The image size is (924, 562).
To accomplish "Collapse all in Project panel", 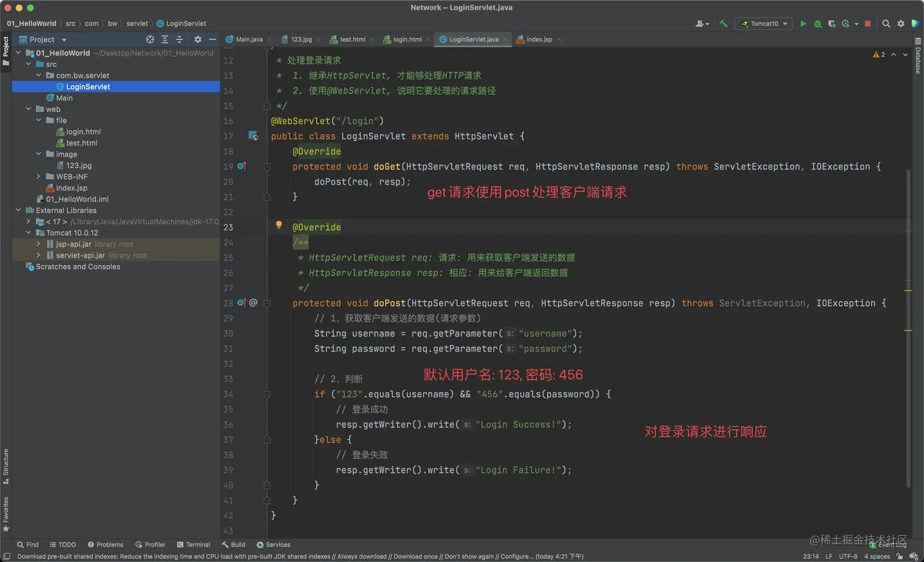I will click(180, 40).
